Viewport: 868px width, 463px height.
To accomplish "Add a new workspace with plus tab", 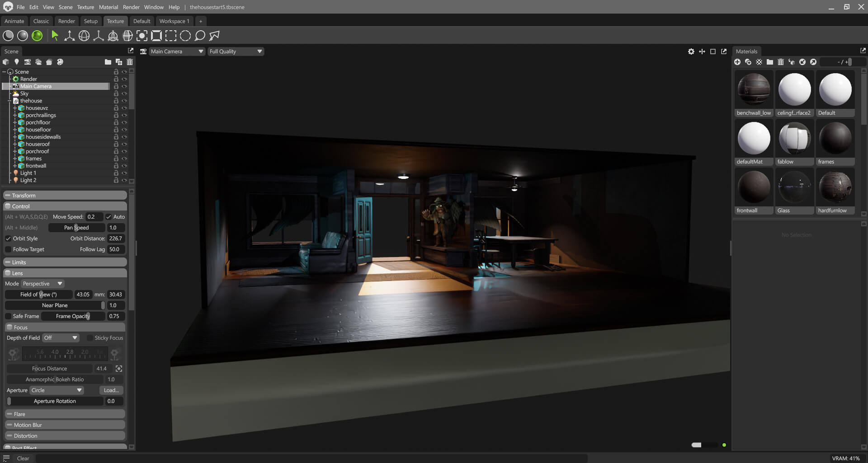I will pyautogui.click(x=201, y=21).
